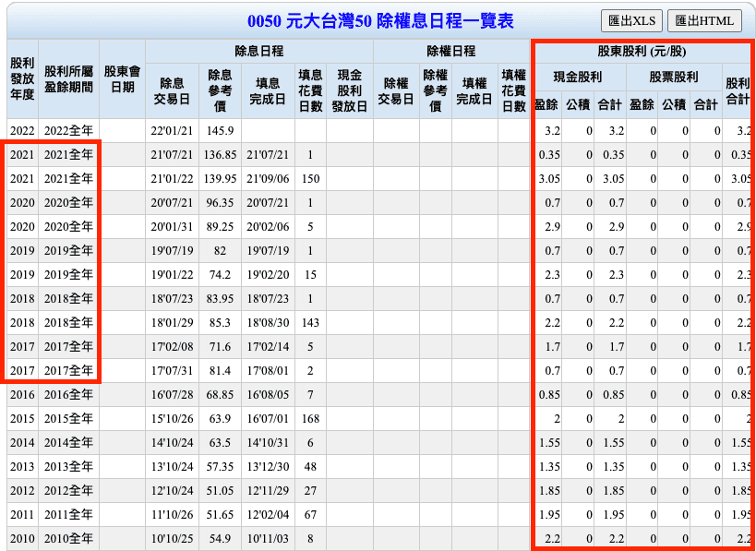Click the fill completion date 16'07/01
The image size is (756, 551).
(x=268, y=418)
